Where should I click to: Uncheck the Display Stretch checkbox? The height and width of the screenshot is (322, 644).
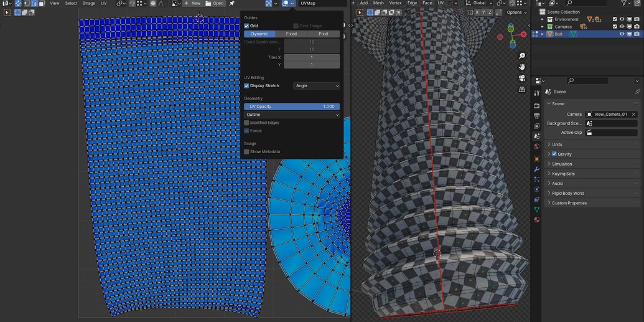point(246,86)
